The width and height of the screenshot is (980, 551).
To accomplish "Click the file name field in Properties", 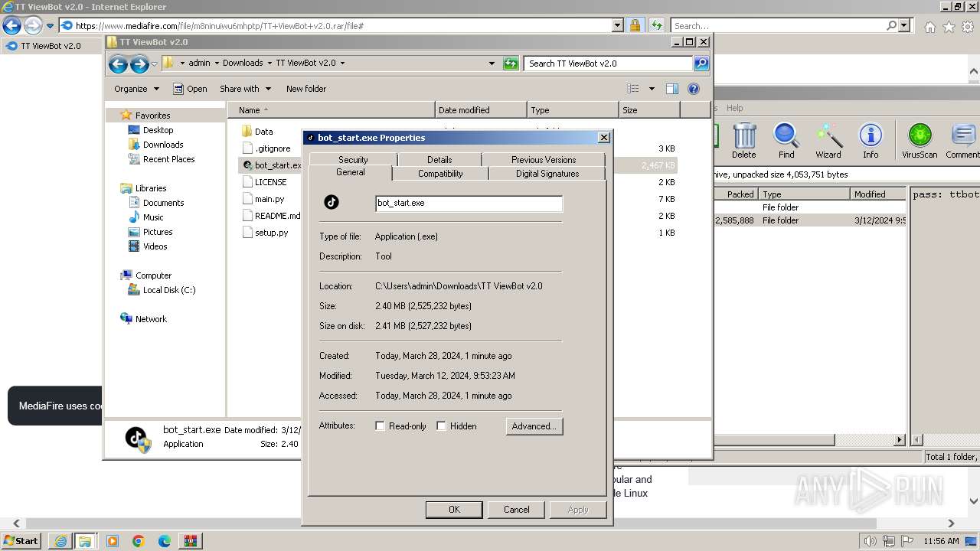I will pyautogui.click(x=469, y=204).
